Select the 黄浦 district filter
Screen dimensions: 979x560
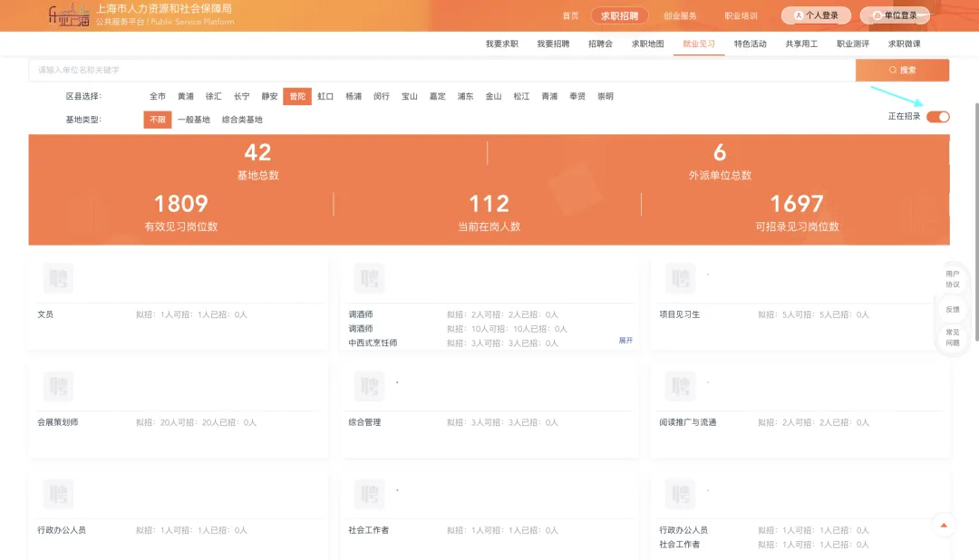186,96
